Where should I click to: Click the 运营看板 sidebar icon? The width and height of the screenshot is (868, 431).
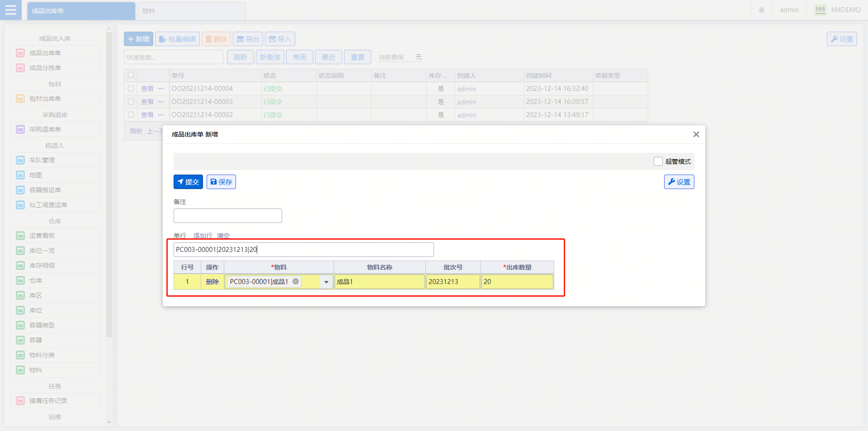pyautogui.click(x=20, y=236)
